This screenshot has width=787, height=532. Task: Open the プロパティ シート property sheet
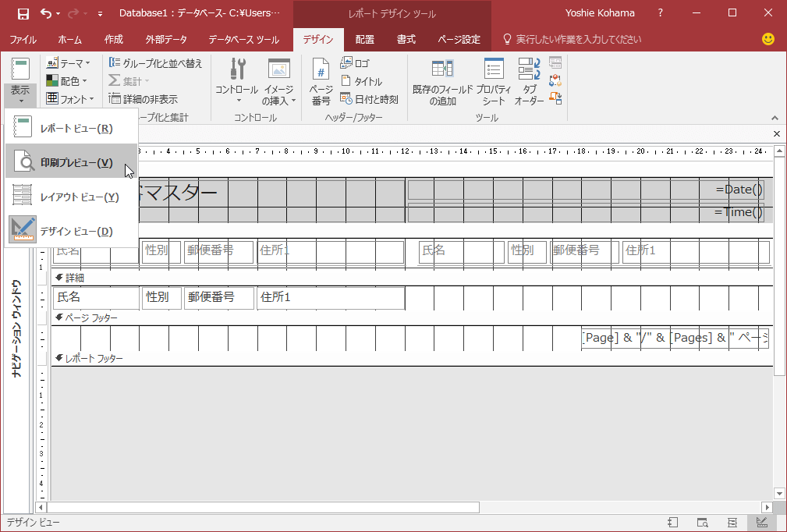pos(494,81)
